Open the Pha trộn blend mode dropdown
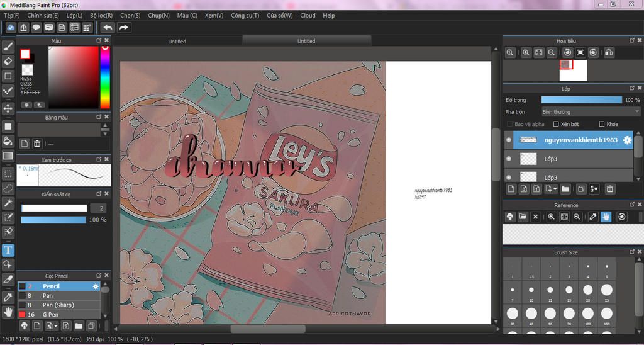The height and width of the screenshot is (345, 644). click(591, 112)
